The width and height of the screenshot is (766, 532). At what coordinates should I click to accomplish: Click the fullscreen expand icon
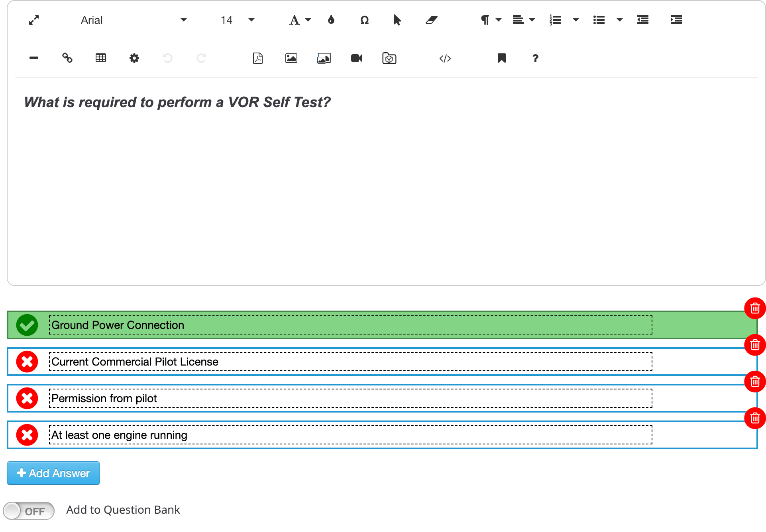tap(34, 20)
